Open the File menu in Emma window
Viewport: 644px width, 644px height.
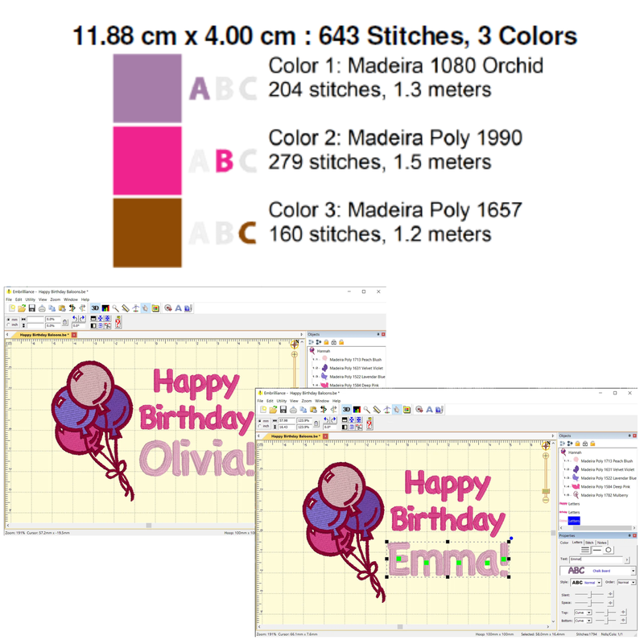[260, 401]
